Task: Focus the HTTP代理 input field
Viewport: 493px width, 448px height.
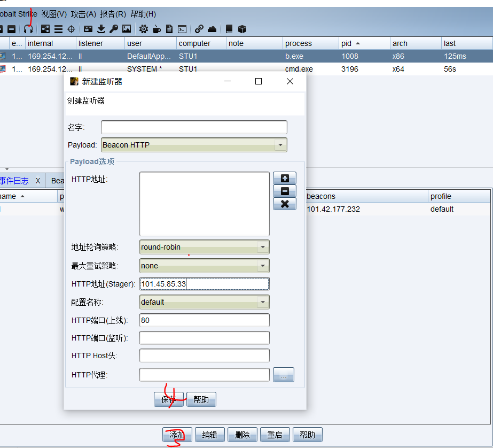Action: (205, 375)
